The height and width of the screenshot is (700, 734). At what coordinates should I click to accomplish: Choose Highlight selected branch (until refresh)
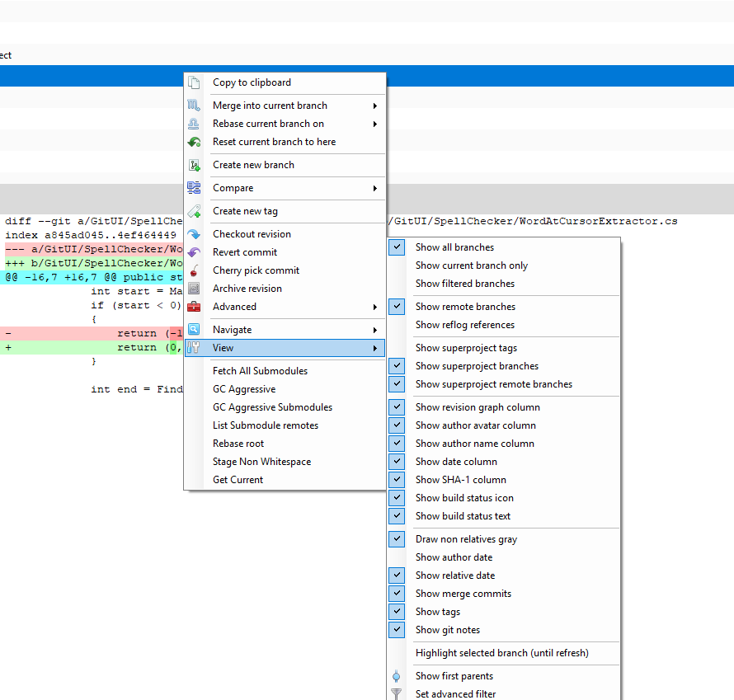[x=504, y=653]
